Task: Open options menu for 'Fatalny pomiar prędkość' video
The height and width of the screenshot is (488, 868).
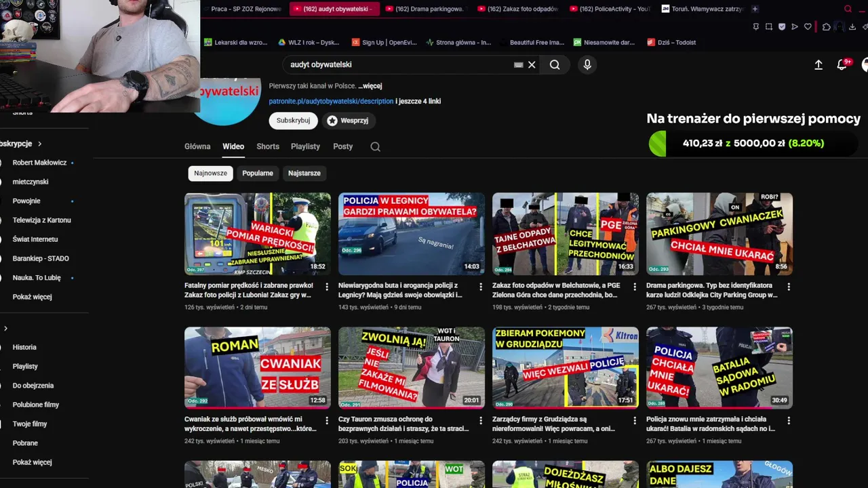Action: click(x=327, y=287)
